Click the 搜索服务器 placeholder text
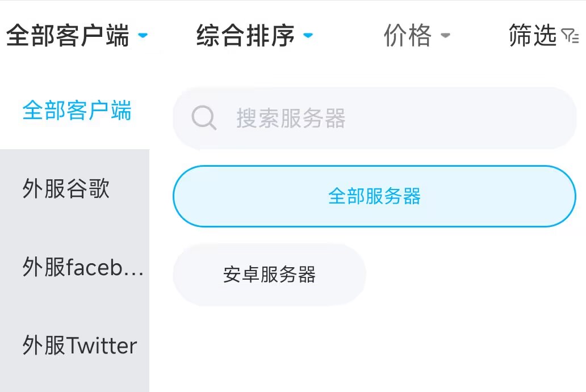 tap(291, 119)
